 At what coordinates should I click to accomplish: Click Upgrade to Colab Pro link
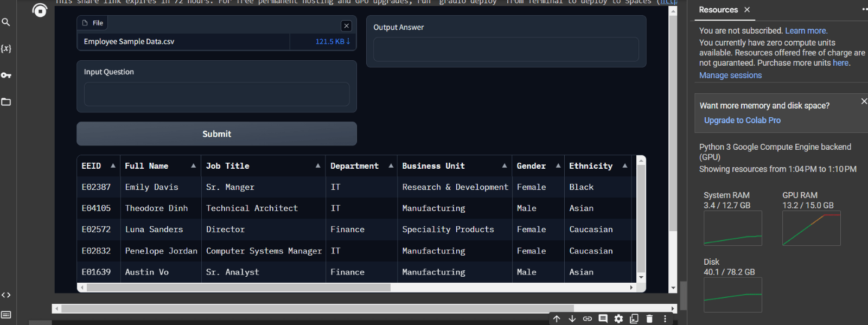click(742, 120)
